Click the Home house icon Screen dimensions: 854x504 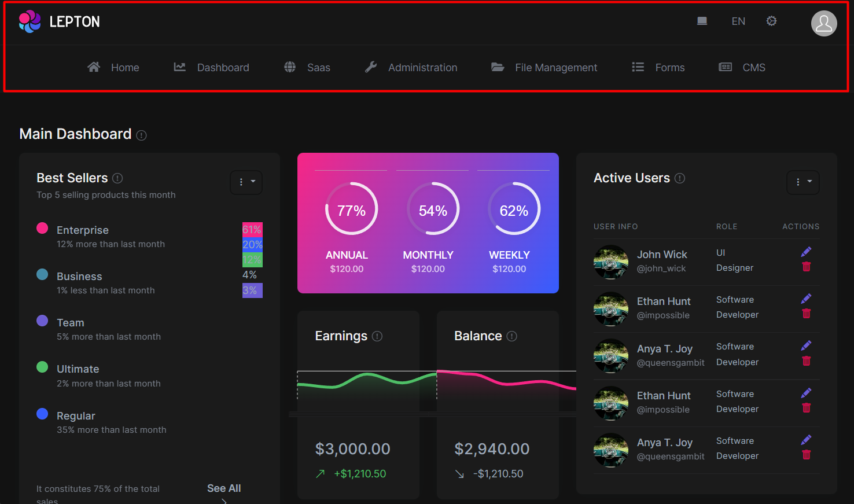pyautogui.click(x=94, y=67)
